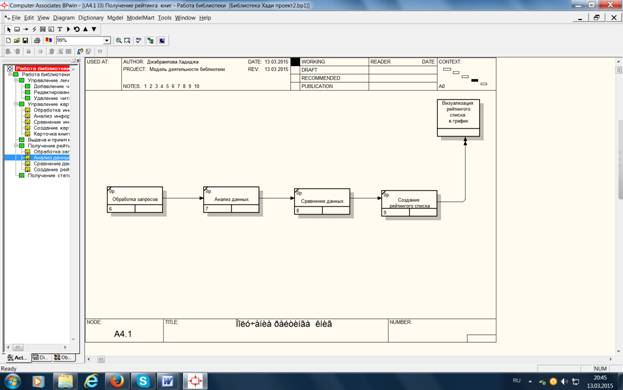The image size is (623, 390).
Task: Click the Zoom in magnifier icon
Action: pyautogui.click(x=118, y=41)
